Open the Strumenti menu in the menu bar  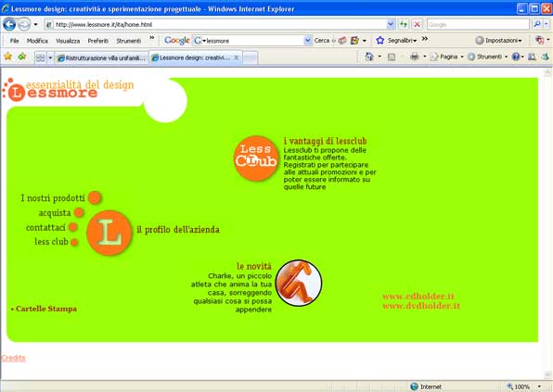(x=129, y=41)
